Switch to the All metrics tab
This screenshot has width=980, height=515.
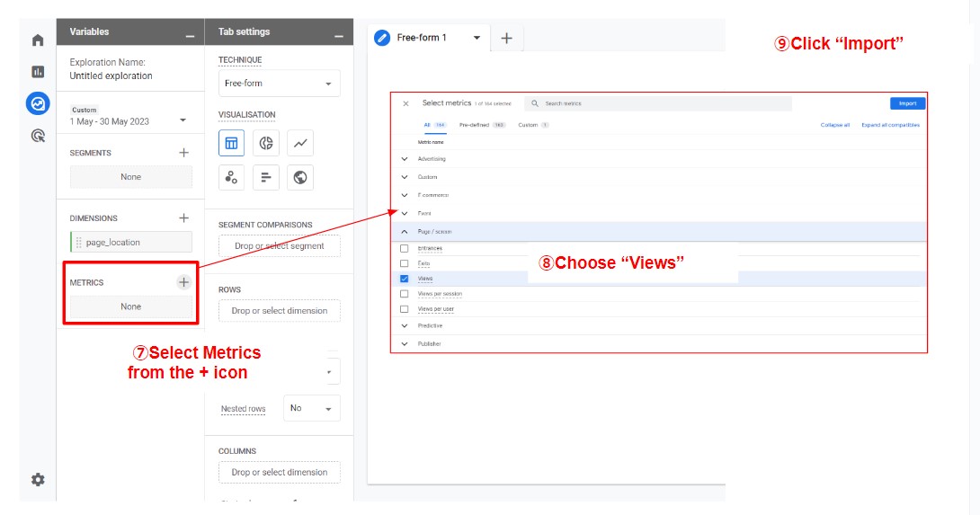(x=434, y=125)
